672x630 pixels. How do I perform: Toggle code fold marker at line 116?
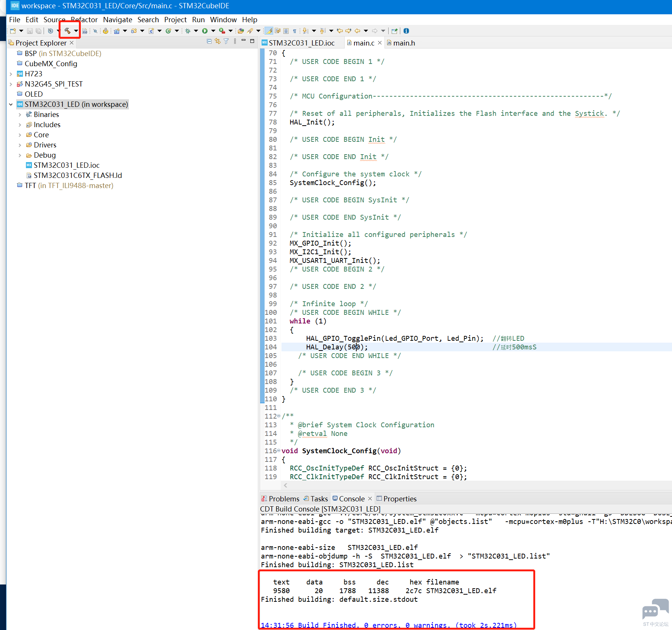click(278, 451)
